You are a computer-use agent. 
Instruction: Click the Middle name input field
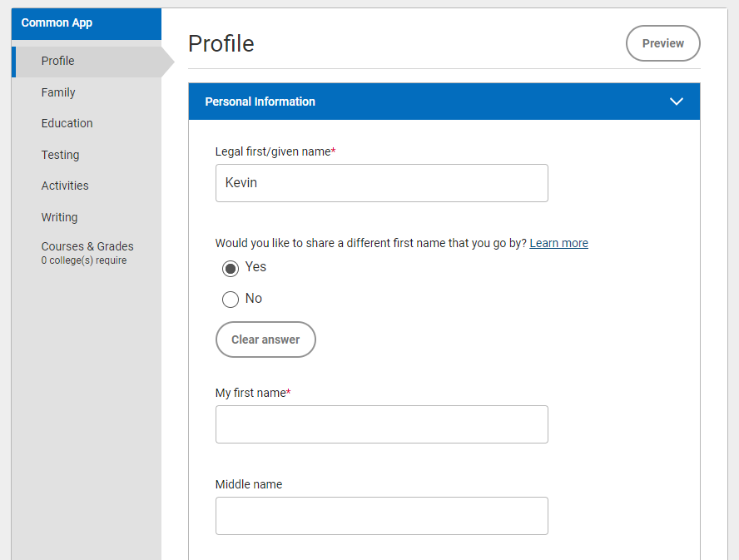point(381,516)
